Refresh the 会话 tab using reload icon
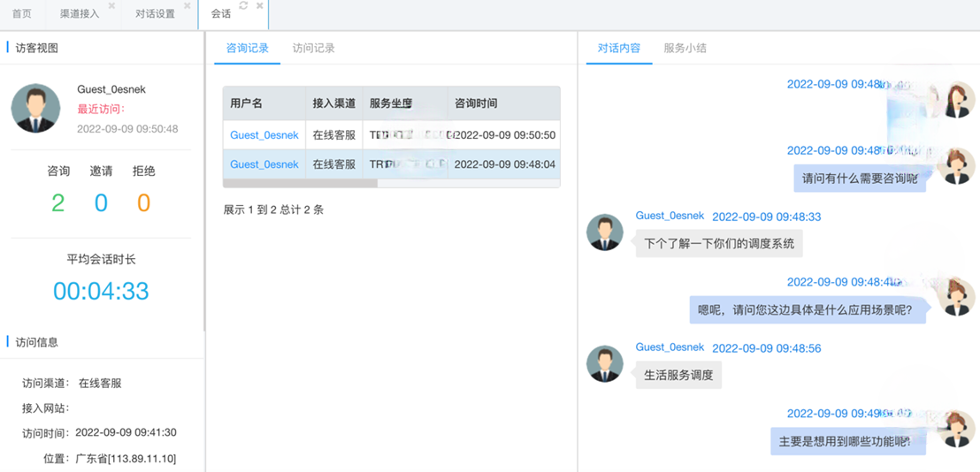 click(243, 6)
